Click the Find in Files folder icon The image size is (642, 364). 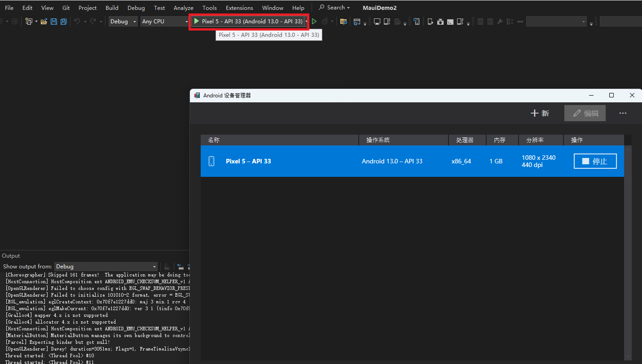[x=343, y=21]
